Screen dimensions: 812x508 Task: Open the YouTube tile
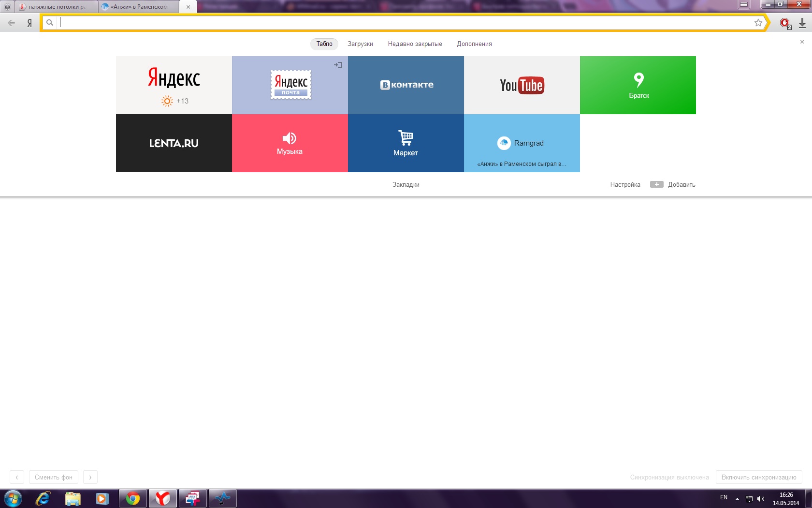(x=522, y=85)
